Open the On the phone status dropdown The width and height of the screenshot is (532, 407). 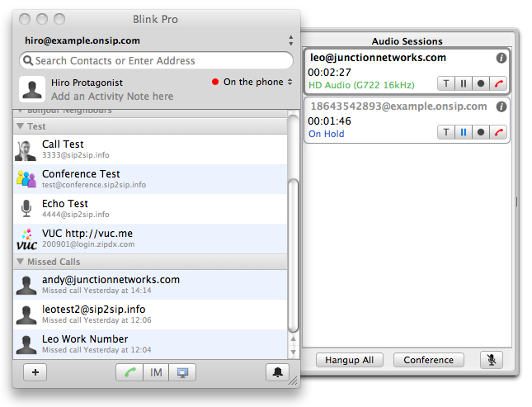pyautogui.click(x=252, y=82)
